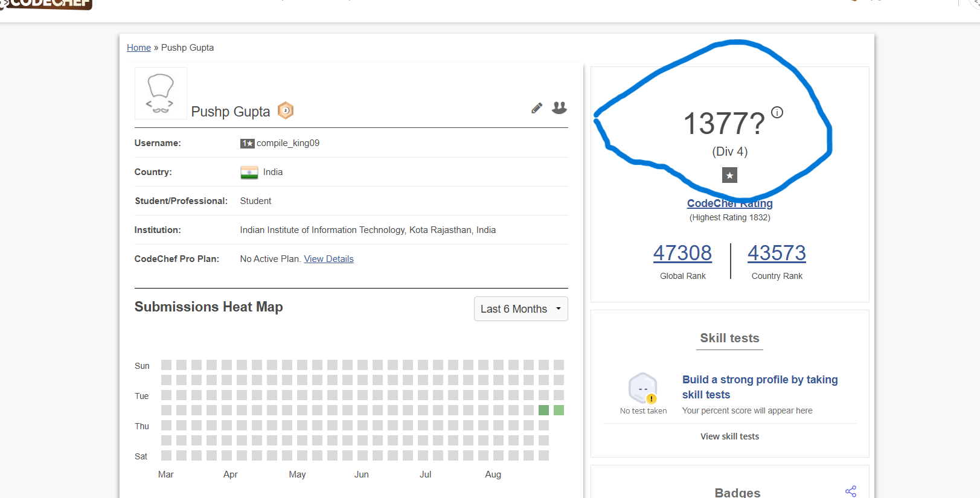Click the first green heat map cell
This screenshot has width=980, height=498.
pyautogui.click(x=543, y=410)
